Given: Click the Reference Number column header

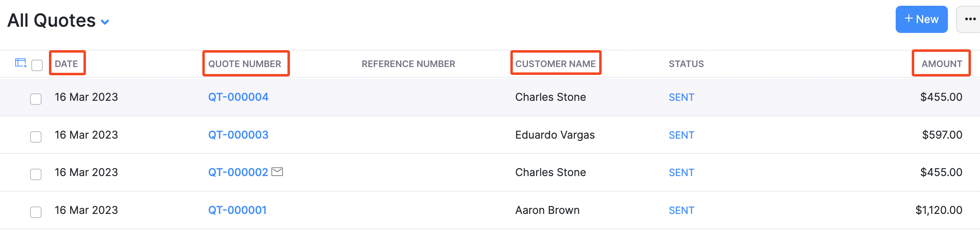Looking at the screenshot, I should [x=408, y=64].
